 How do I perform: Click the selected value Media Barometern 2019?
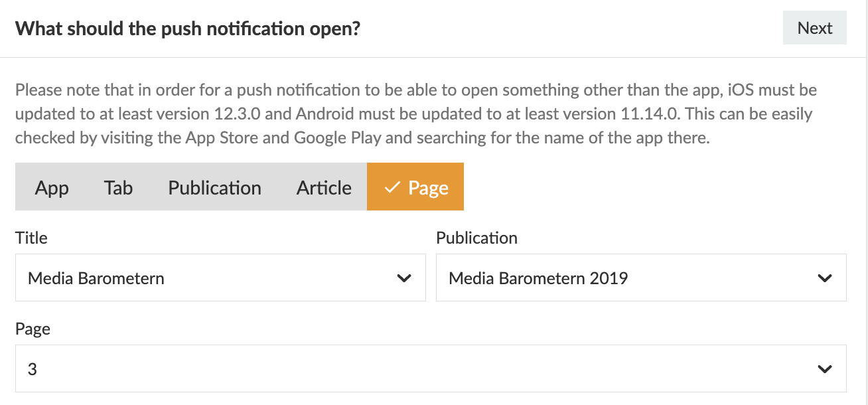pyautogui.click(x=538, y=278)
